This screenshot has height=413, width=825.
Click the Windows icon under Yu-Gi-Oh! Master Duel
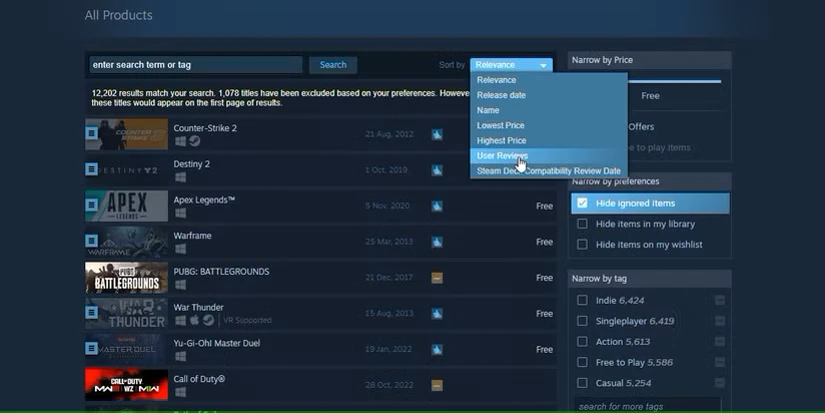180,356
